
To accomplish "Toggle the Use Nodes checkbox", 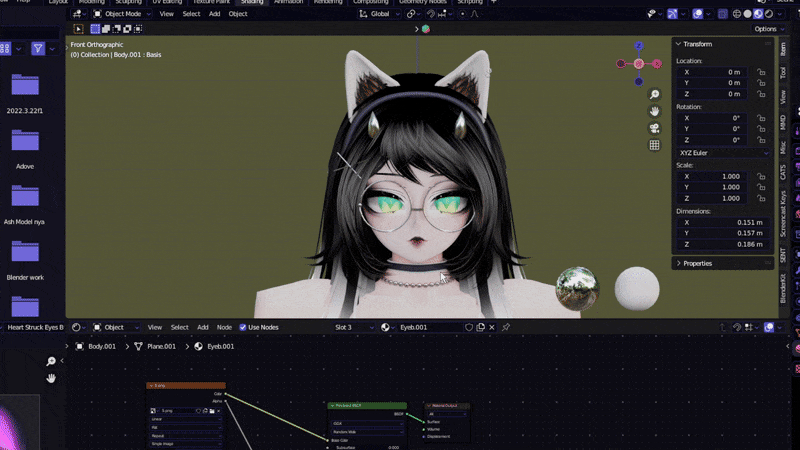I will 243,327.
